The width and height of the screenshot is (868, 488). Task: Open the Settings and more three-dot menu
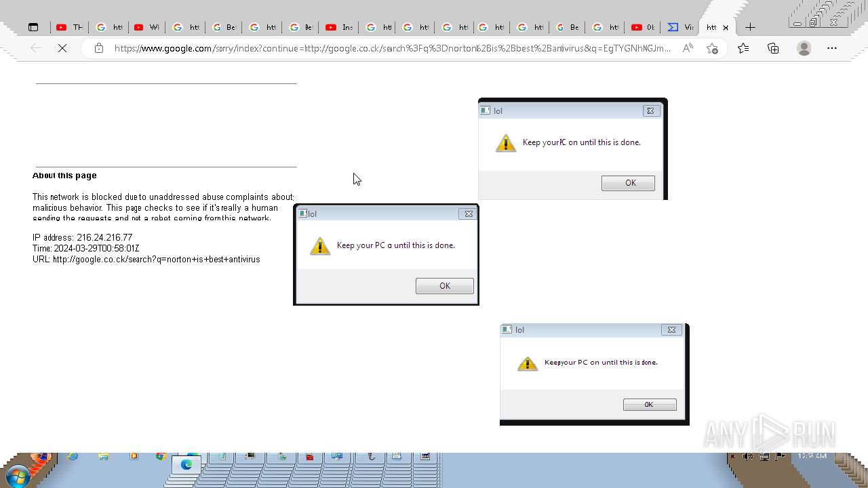click(832, 48)
